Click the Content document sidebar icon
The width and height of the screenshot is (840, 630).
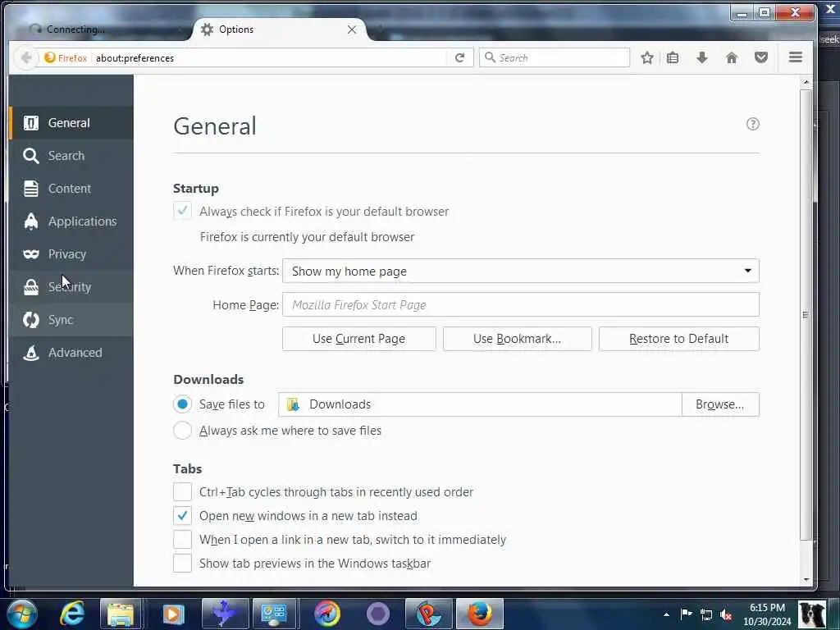[x=31, y=189]
